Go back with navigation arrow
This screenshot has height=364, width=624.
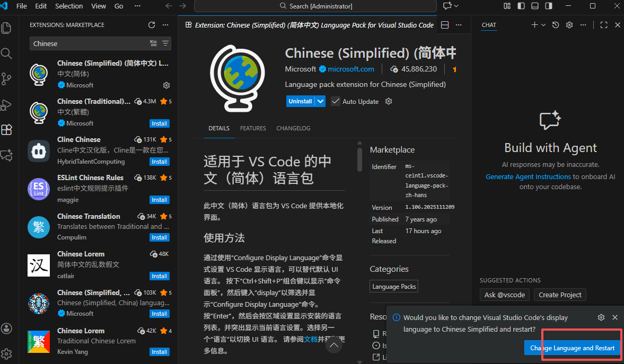click(169, 6)
